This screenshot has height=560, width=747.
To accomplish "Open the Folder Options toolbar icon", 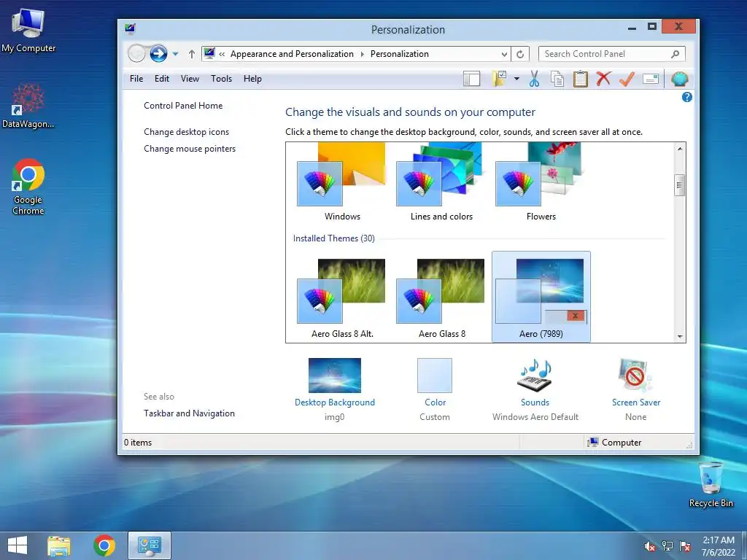I will click(x=499, y=79).
